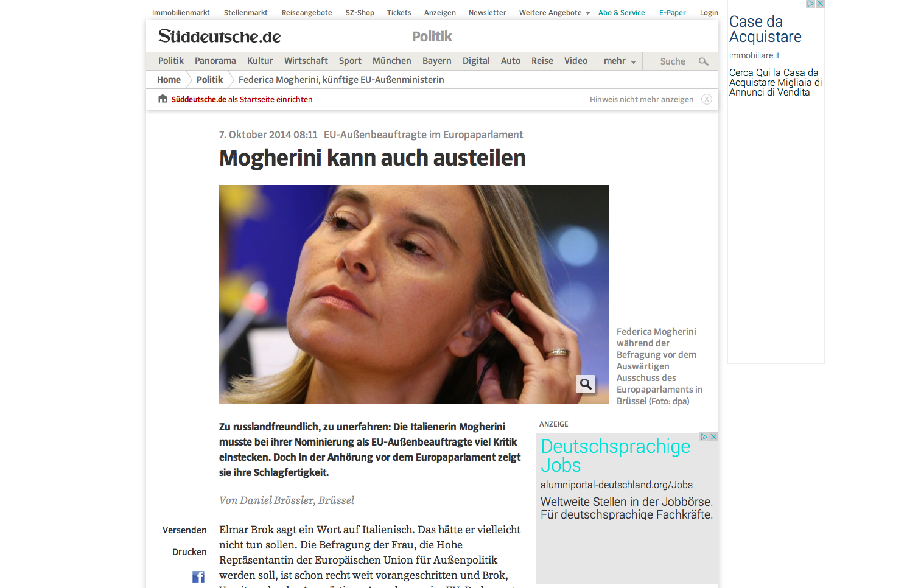Open the mehr navigation dropdown
The image size is (921, 588).
click(x=619, y=61)
